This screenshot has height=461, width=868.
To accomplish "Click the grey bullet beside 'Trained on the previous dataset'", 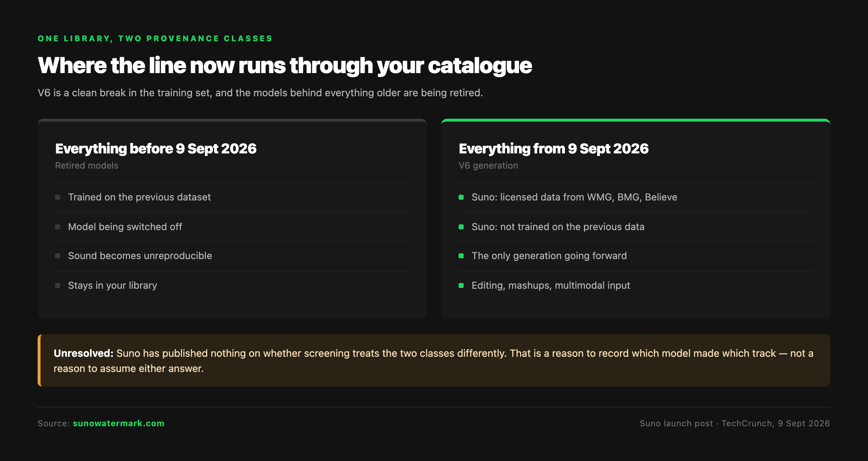I will 58,197.
